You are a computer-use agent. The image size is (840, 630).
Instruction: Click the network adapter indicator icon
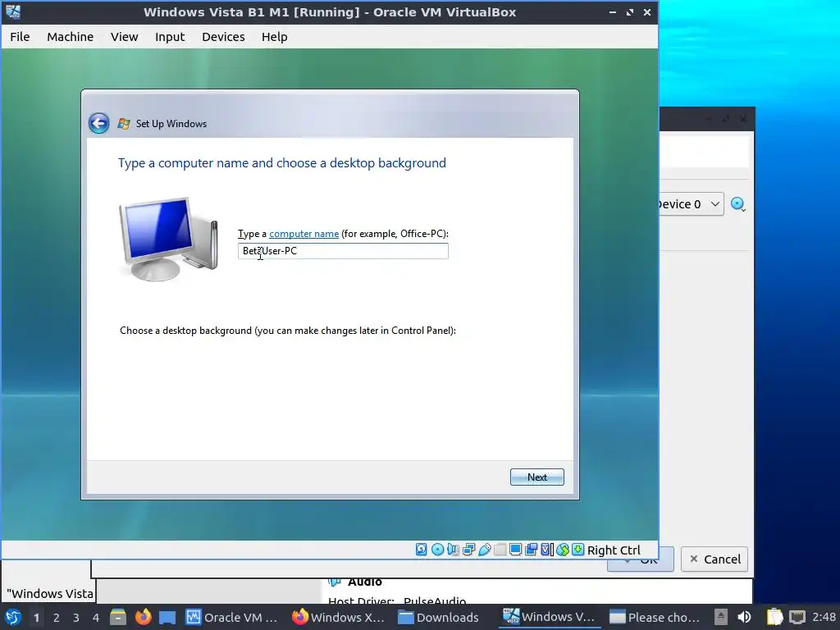(x=468, y=550)
